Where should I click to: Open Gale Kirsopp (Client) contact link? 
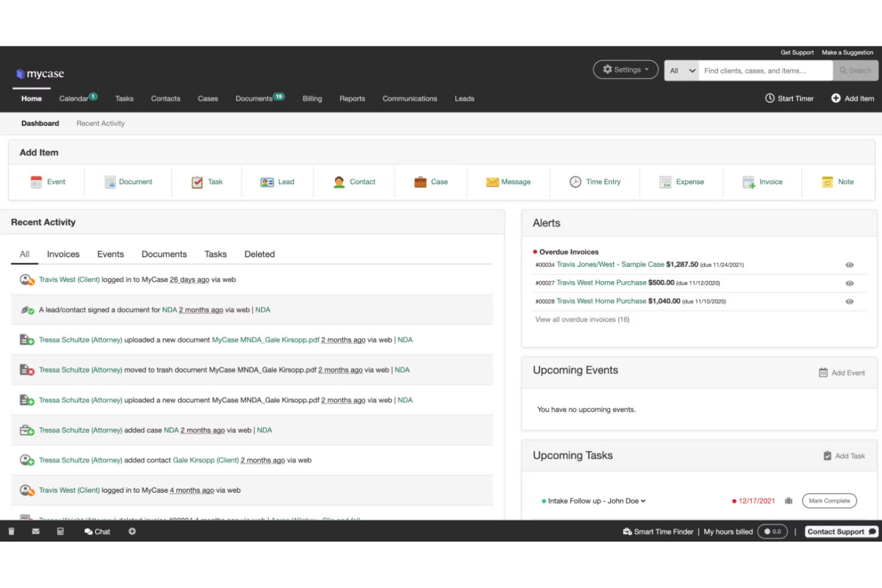point(206,461)
